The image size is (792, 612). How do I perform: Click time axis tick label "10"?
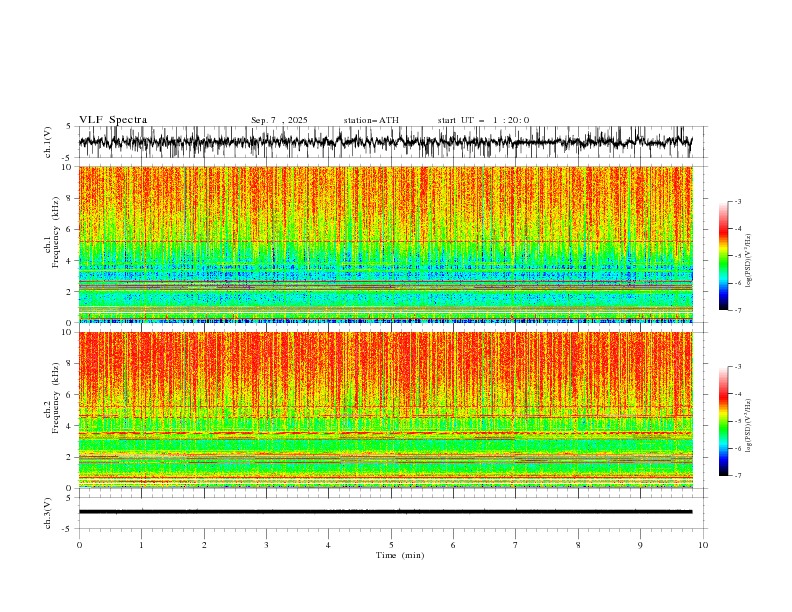pos(703,545)
